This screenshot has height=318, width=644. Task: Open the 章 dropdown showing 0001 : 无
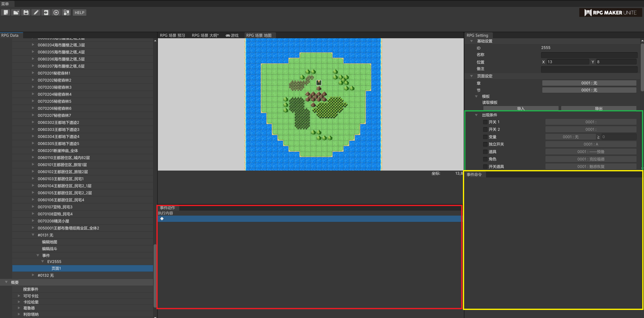click(x=589, y=83)
